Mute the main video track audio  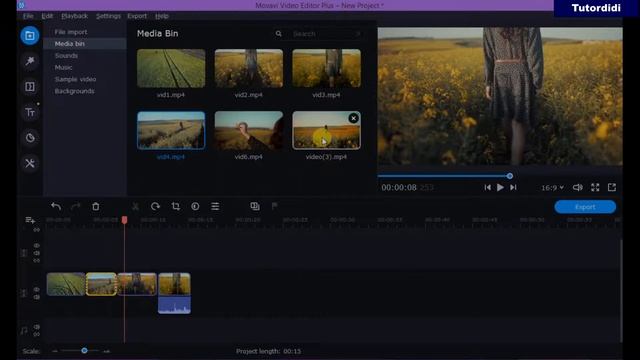click(37, 297)
